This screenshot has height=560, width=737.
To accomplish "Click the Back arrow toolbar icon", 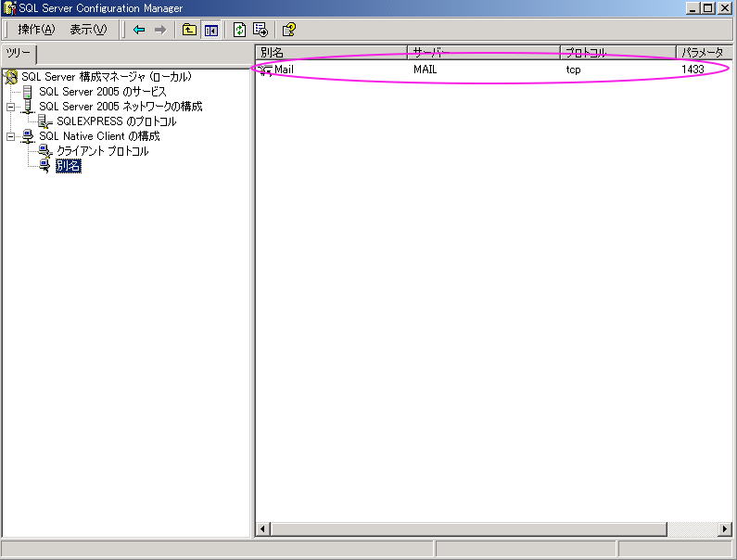I will 139,30.
